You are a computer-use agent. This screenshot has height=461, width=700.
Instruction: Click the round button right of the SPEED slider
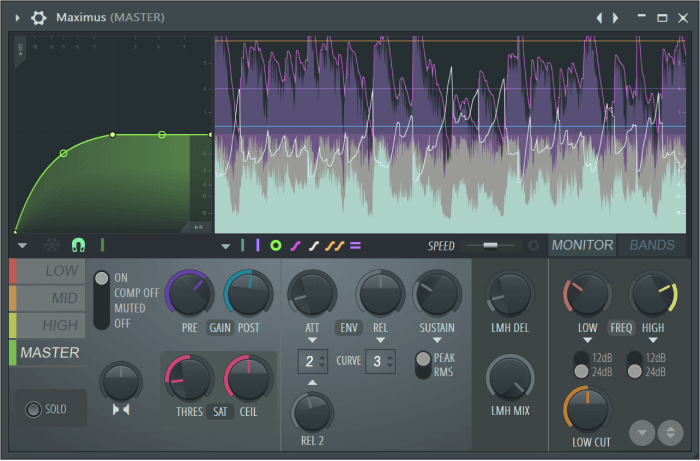pos(533,245)
